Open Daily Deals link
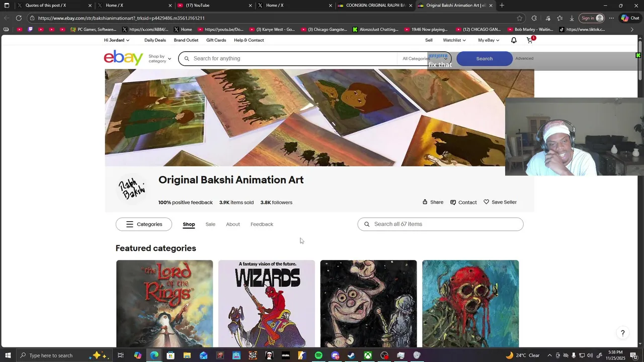The width and height of the screenshot is (644, 362). pyautogui.click(x=155, y=40)
